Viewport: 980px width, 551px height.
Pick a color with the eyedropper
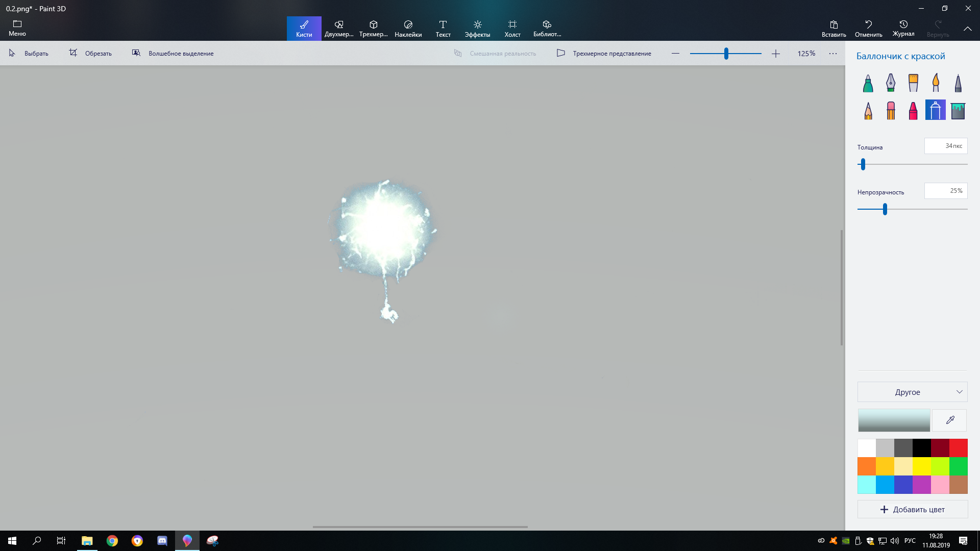(x=950, y=420)
